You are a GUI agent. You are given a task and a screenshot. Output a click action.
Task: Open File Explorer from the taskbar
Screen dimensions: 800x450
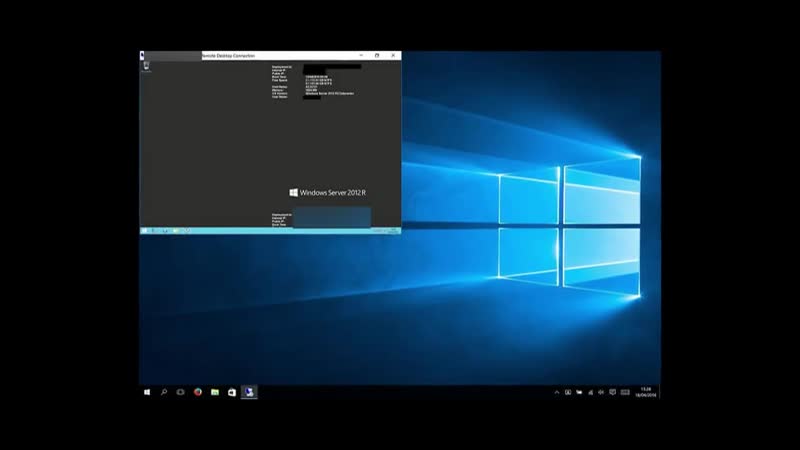[215, 392]
